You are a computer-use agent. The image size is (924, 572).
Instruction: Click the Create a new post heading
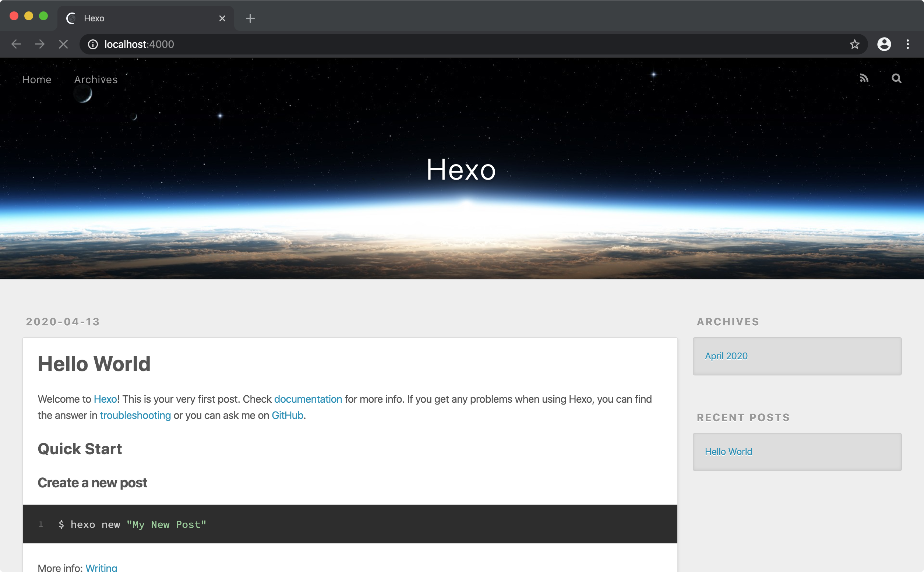pos(92,483)
